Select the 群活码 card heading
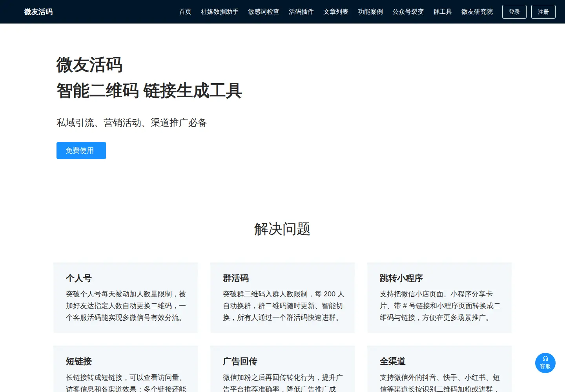The height and width of the screenshot is (392, 565). (236, 278)
